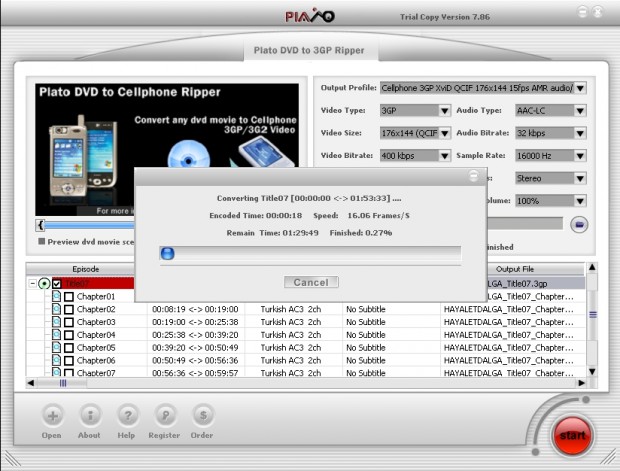The height and width of the screenshot is (471, 620).
Task: Click the Plato DVD to 3GP Ripper tab
Action: click(x=309, y=50)
